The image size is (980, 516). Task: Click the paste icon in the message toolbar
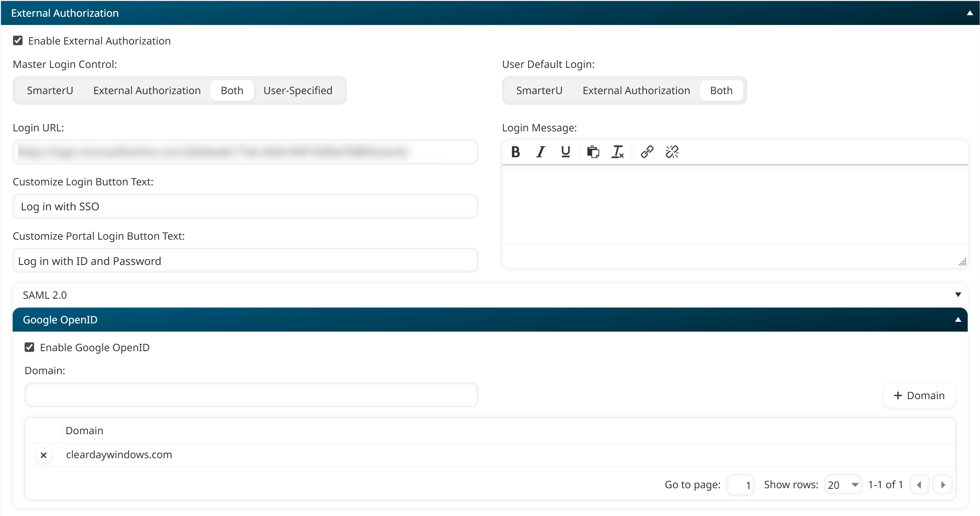pyautogui.click(x=592, y=152)
